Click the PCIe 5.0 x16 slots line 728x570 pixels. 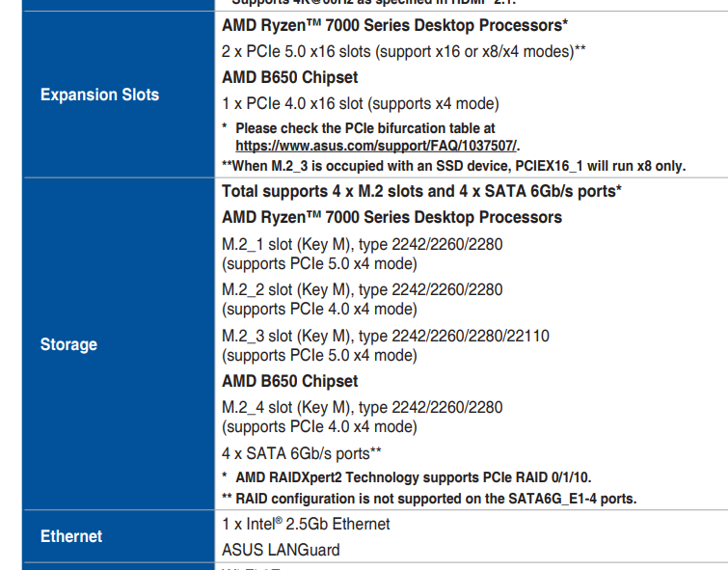404,51
